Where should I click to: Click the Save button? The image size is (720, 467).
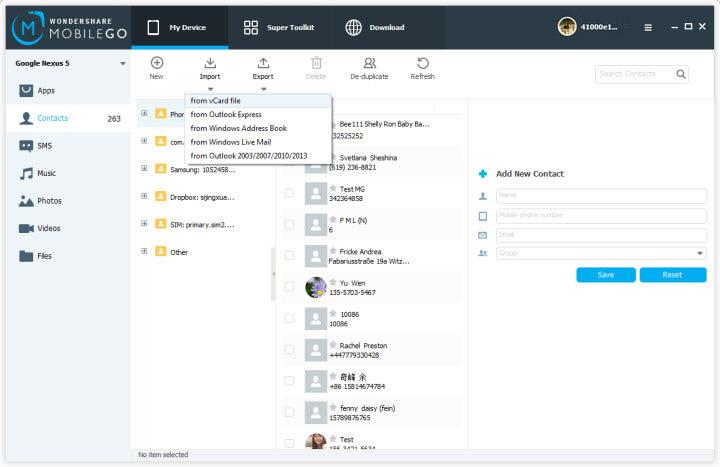tap(606, 275)
